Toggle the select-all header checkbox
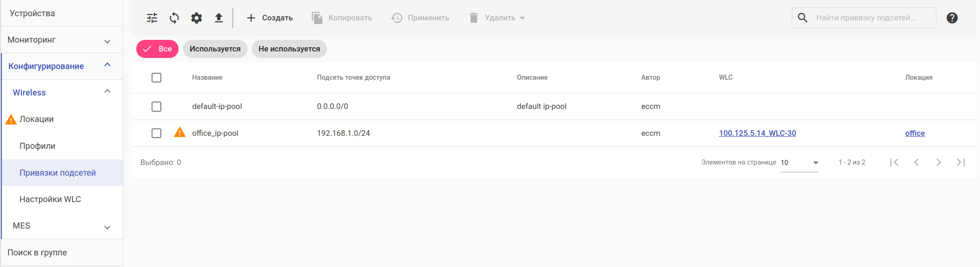This screenshot has height=267, width=980. (x=157, y=78)
